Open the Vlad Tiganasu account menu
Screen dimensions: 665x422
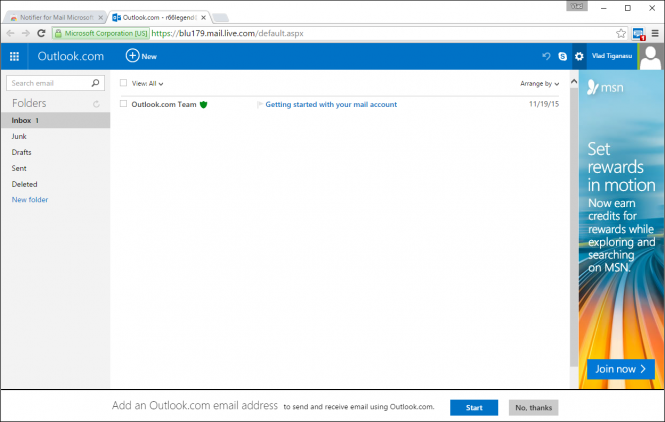pyautogui.click(x=612, y=56)
